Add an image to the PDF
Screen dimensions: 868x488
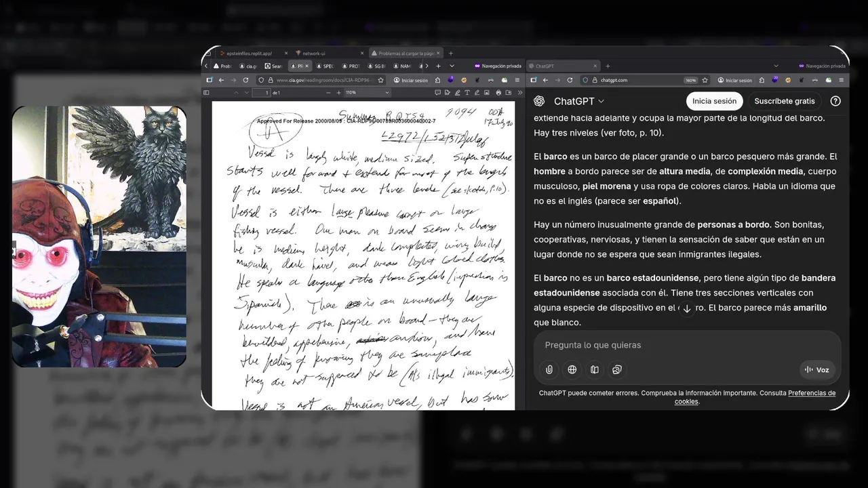pyautogui.click(x=486, y=93)
